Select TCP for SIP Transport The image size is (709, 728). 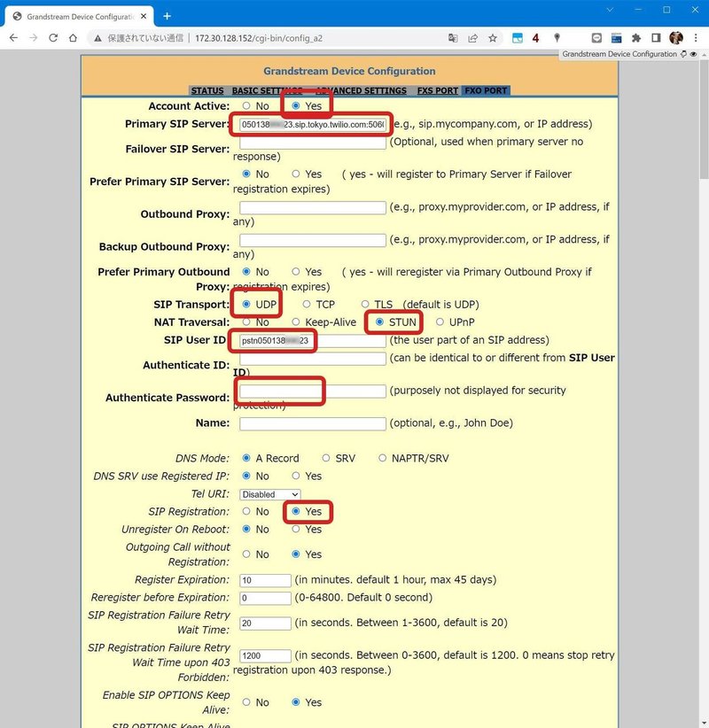pos(307,304)
